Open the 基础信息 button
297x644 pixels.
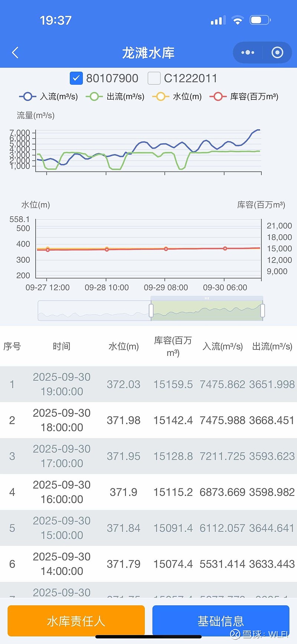pyautogui.click(x=221, y=621)
